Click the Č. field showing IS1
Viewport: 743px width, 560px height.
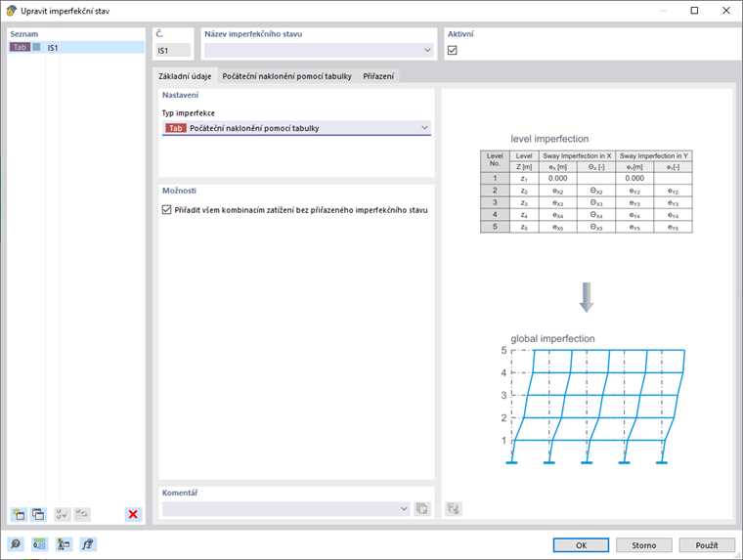point(173,50)
